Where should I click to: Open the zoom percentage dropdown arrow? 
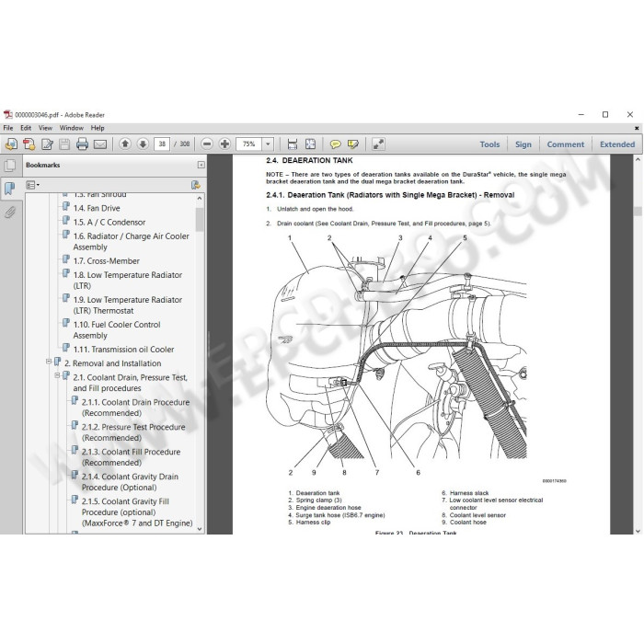(x=268, y=144)
